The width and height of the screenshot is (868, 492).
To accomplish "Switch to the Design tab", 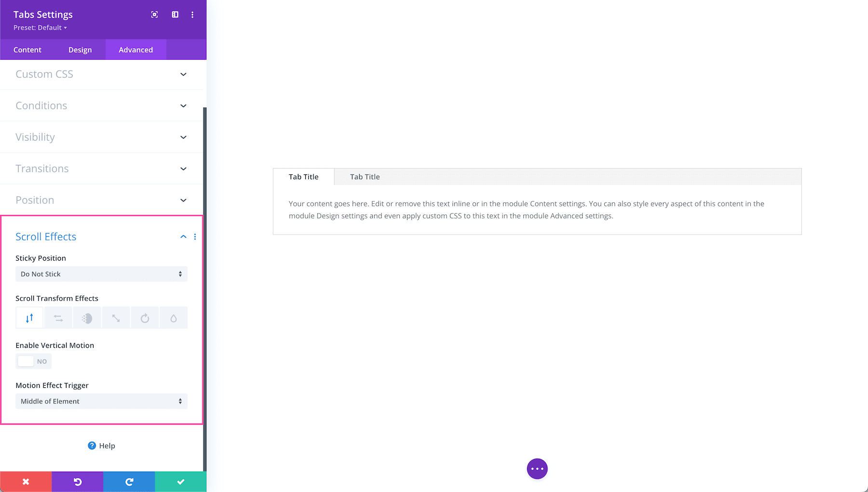I will [x=80, y=50].
